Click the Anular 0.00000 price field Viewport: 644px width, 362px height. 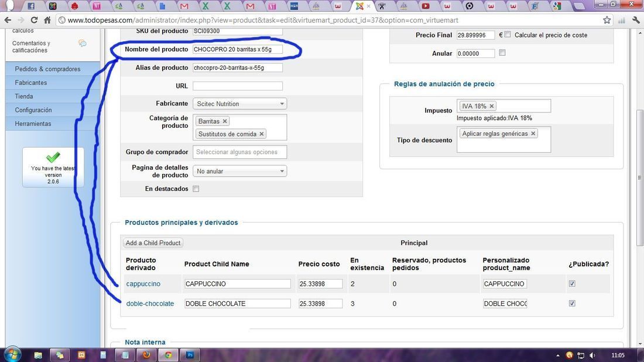[475, 53]
